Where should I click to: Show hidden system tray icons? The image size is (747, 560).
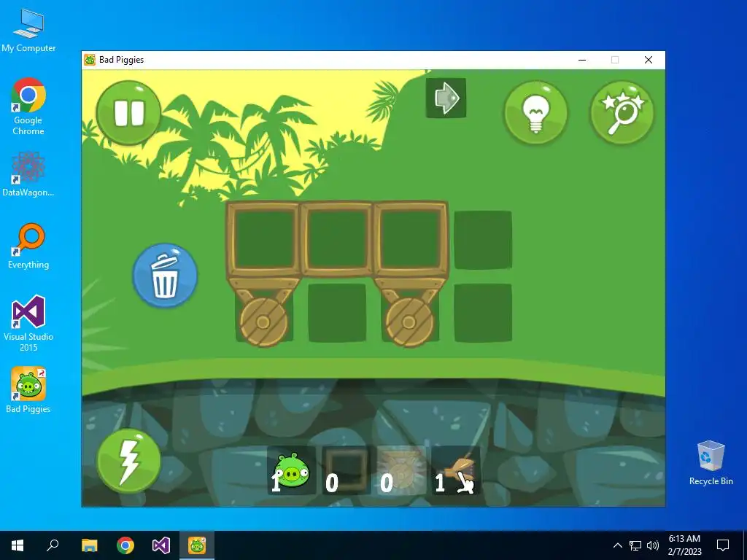(617, 545)
